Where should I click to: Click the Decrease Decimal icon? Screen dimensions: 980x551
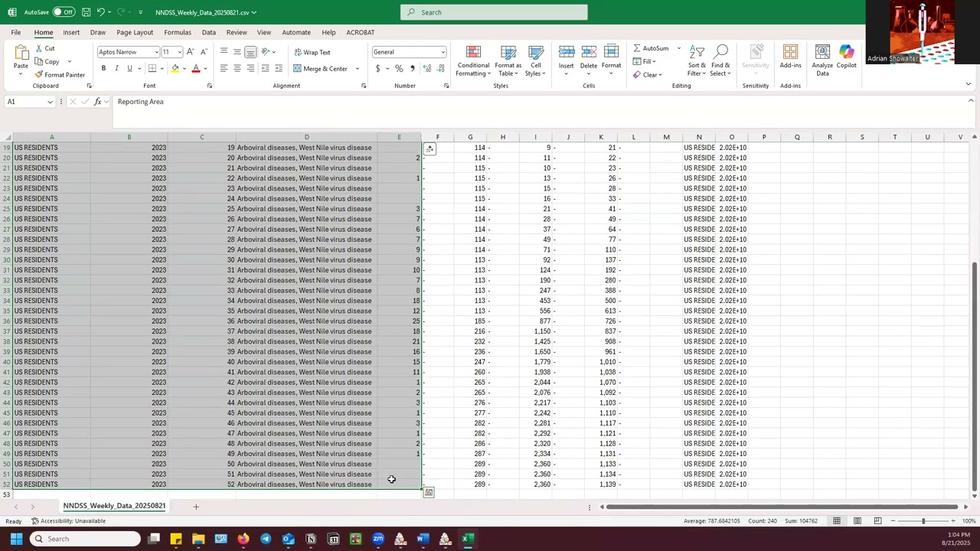[x=441, y=69]
